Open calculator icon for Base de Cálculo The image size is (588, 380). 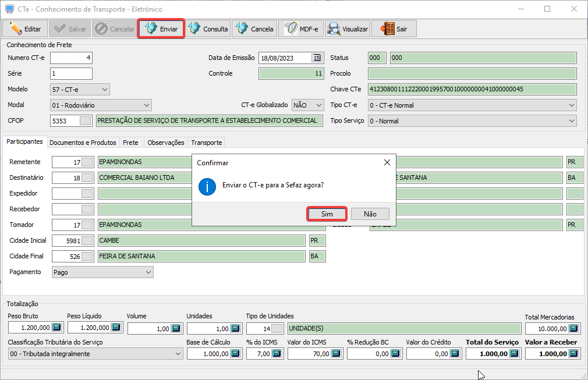click(235, 354)
